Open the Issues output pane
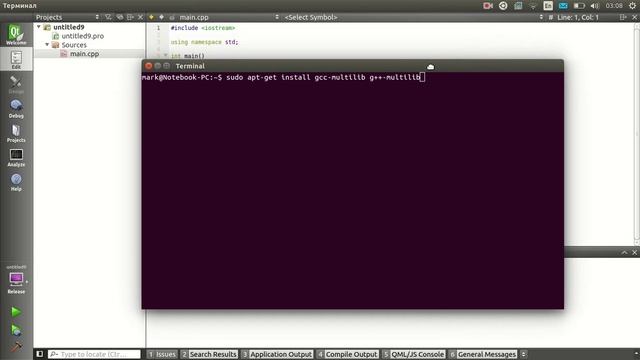The height and width of the screenshot is (360, 640). pyautogui.click(x=162, y=354)
